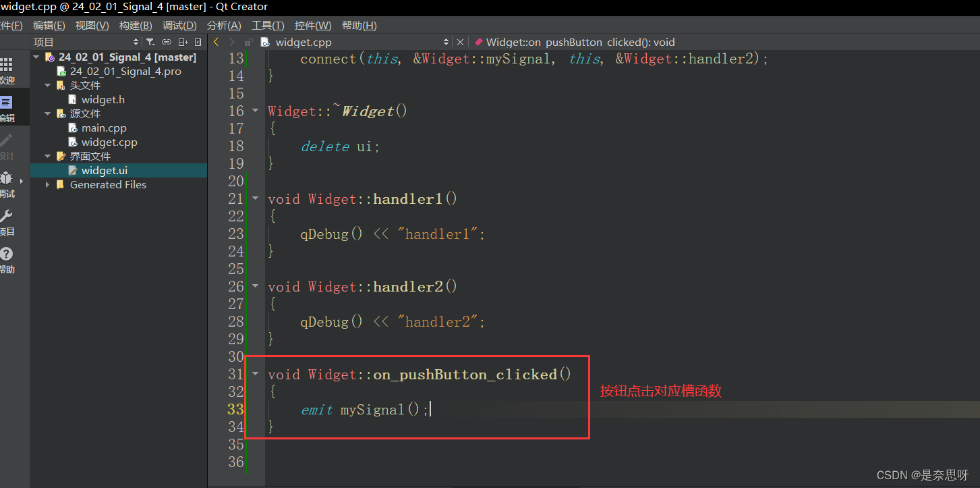980x488 pixels.
Task: Collapse the 界面文件 folder arrow
Action: pos(48,156)
